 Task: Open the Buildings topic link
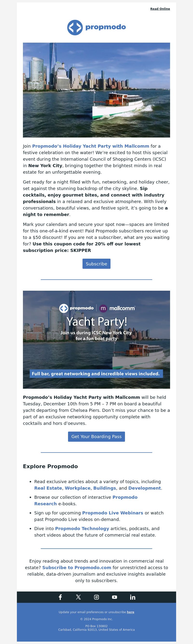(105, 488)
